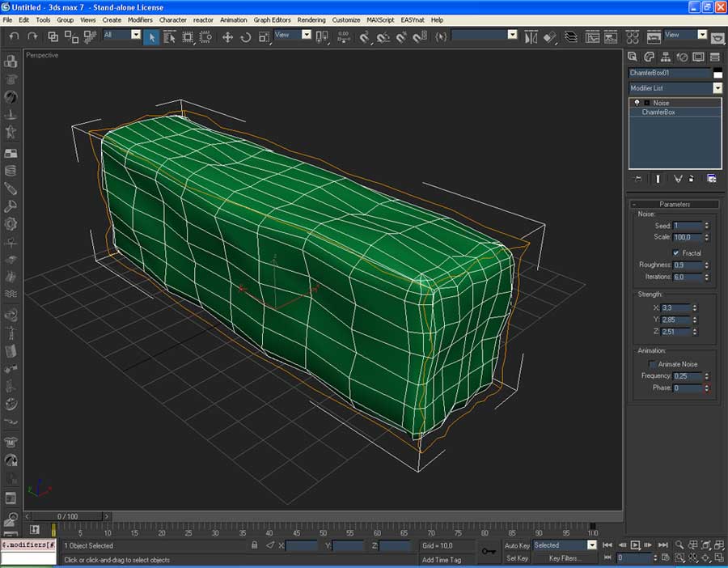The width and height of the screenshot is (728, 568).
Task: Toggle the 3D Snaps icon
Action: click(x=365, y=37)
